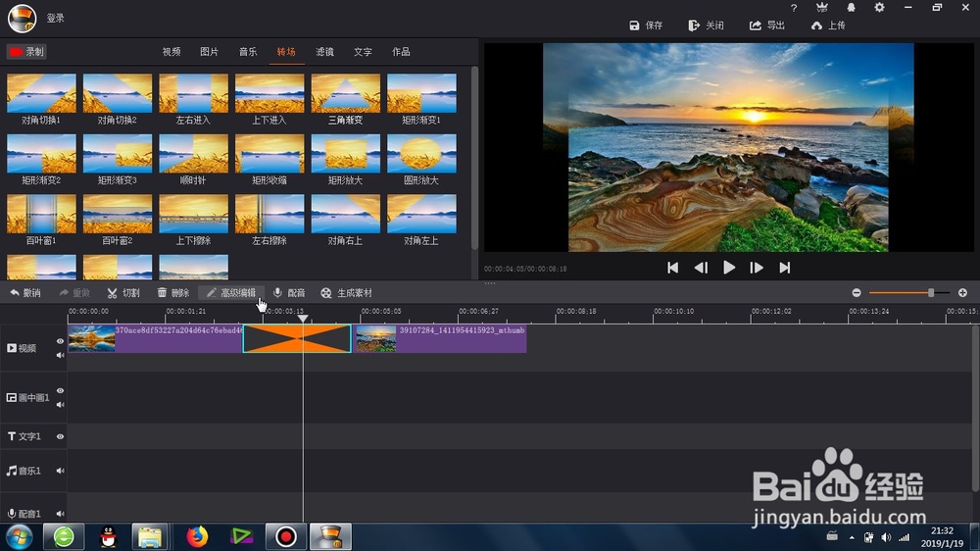Switch to the Filters (滤镜) tab

(324, 52)
